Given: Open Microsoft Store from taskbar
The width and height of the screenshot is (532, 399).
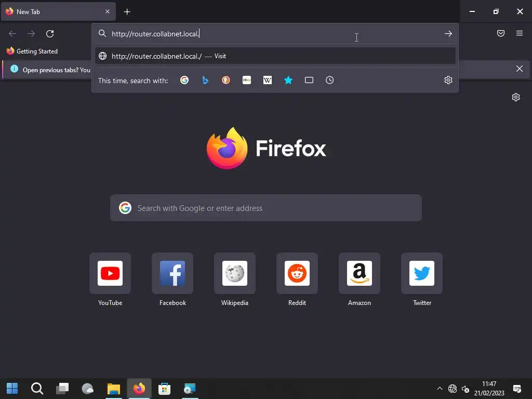Looking at the screenshot, I should click(x=164, y=389).
